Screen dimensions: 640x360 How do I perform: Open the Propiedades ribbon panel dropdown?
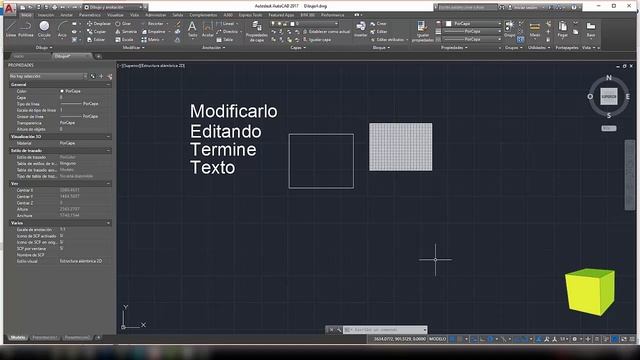tap(454, 48)
